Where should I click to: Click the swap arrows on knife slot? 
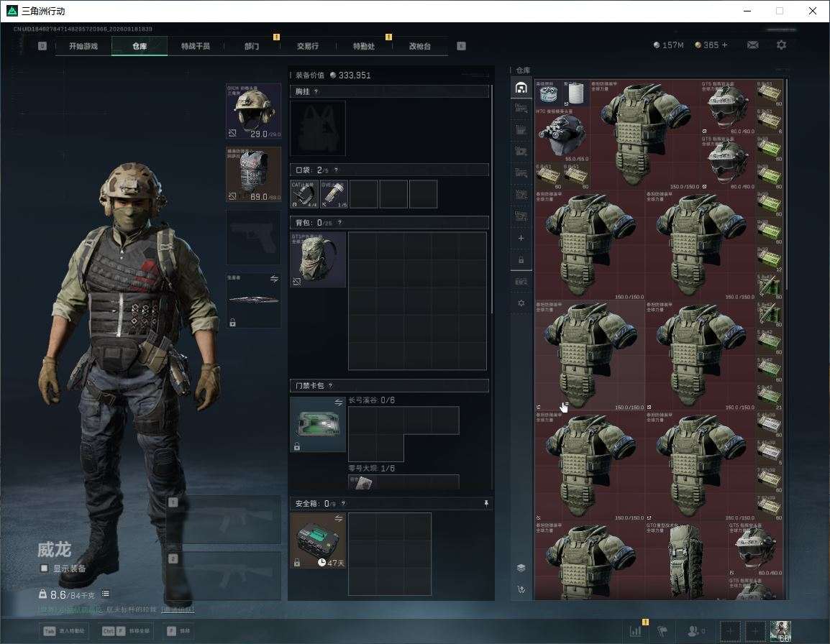274,279
